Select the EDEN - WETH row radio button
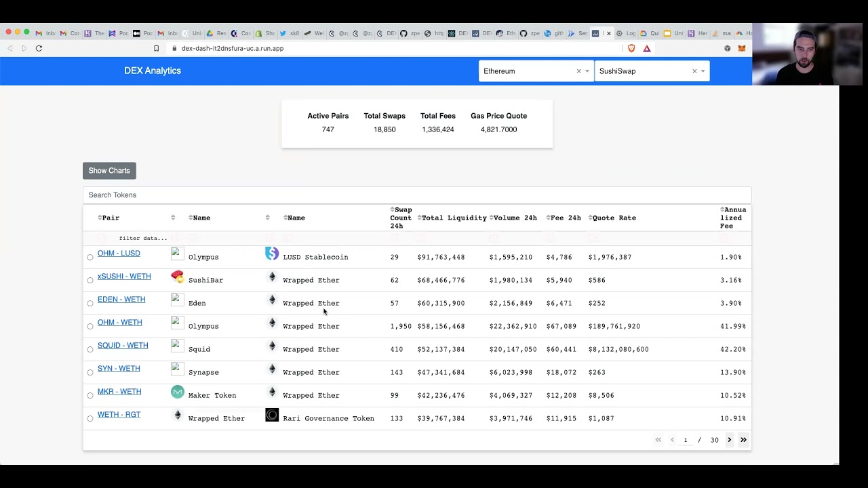 click(90, 304)
